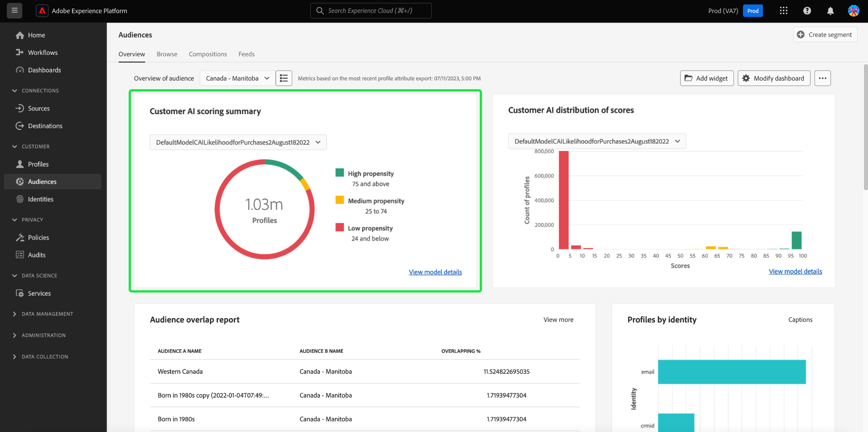
Task: Click the Add widget button
Action: pyautogui.click(x=707, y=78)
